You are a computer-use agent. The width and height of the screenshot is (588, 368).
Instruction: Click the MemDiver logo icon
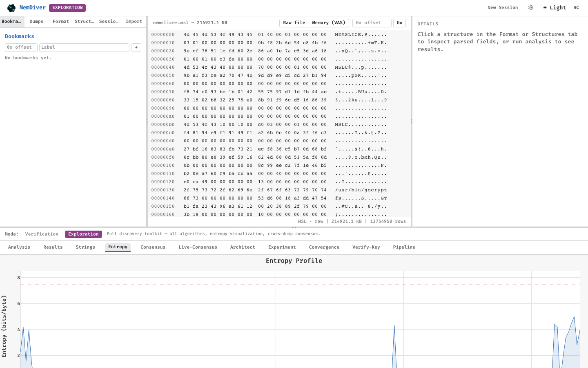click(11, 8)
